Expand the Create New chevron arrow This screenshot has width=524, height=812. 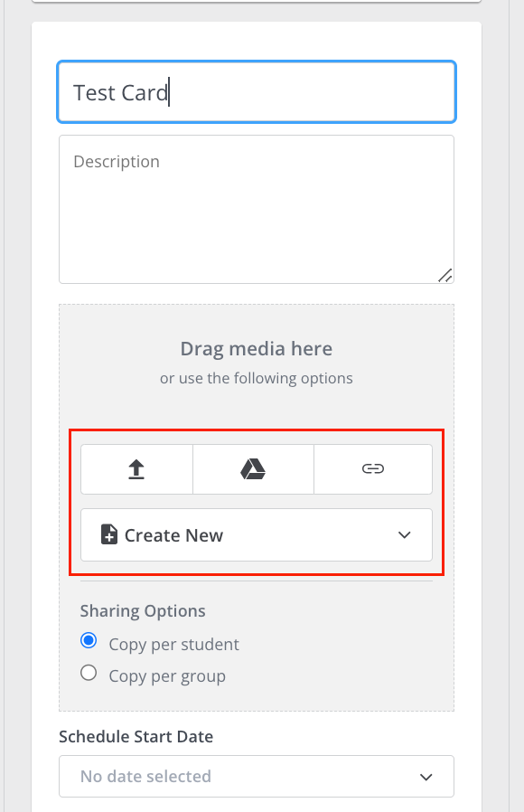(405, 535)
